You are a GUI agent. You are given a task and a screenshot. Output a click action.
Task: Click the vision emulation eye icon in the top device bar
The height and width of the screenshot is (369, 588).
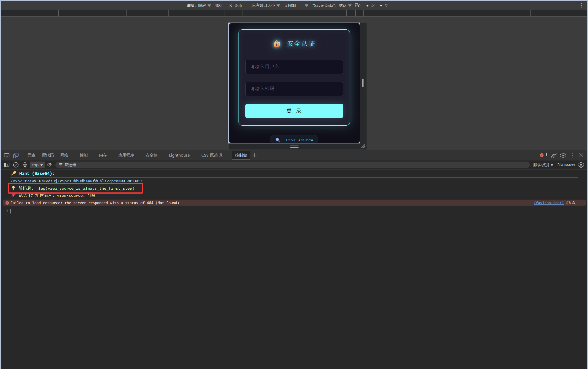coord(386,6)
